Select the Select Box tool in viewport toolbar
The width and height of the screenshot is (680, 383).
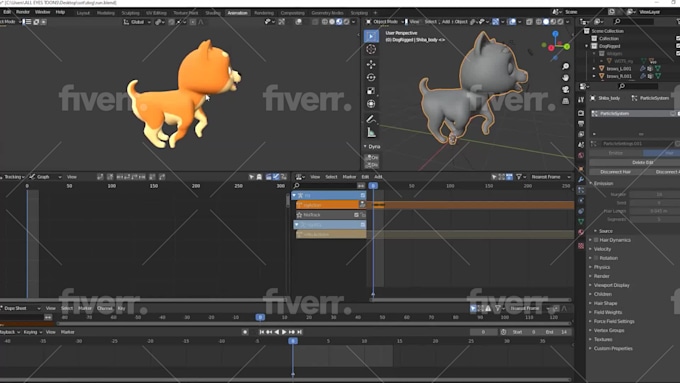371,36
